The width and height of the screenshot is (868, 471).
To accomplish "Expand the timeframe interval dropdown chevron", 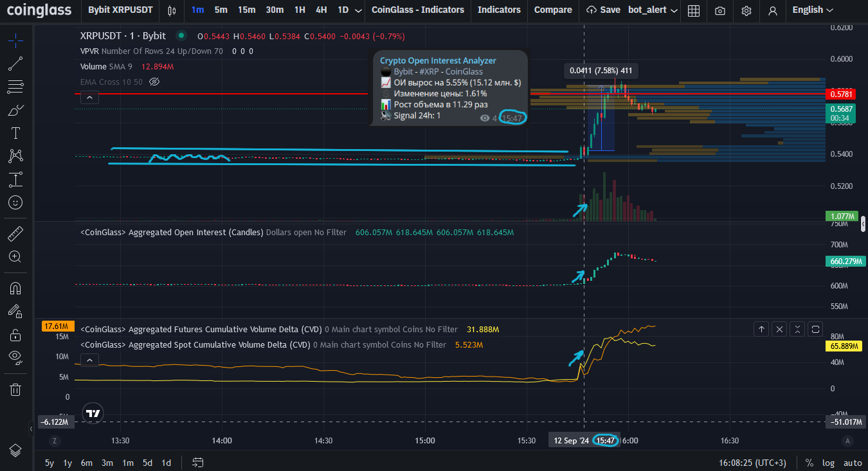I will point(358,10).
